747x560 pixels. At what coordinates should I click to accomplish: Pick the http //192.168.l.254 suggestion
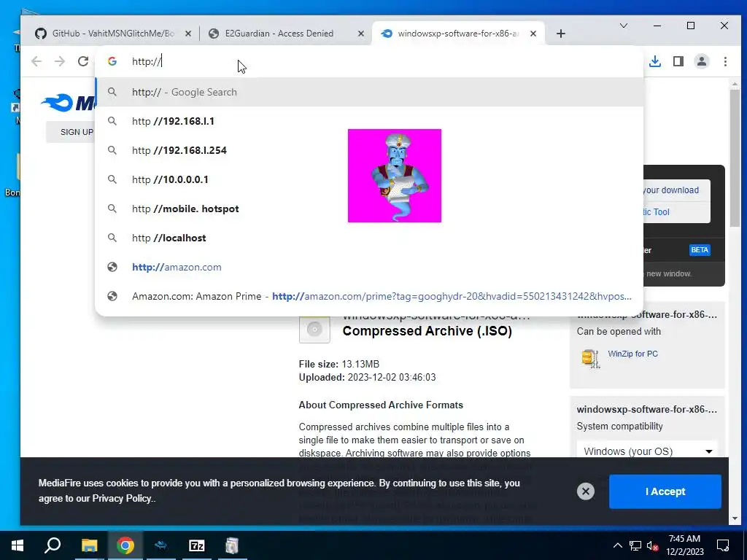(x=369, y=150)
